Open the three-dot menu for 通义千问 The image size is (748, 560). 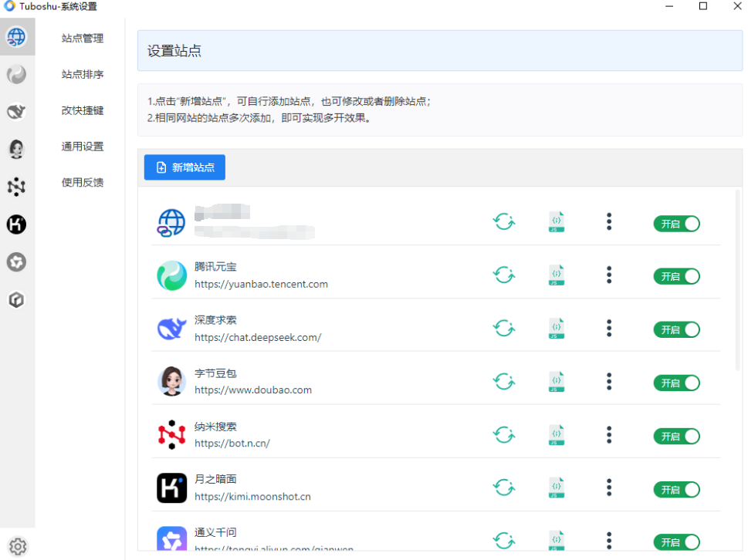pos(609,541)
